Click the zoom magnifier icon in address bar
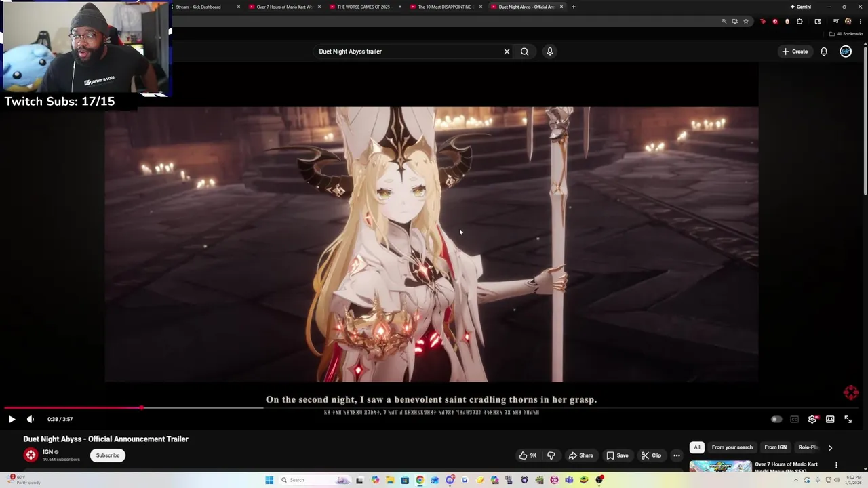Image resolution: width=868 pixels, height=488 pixels. click(724, 21)
